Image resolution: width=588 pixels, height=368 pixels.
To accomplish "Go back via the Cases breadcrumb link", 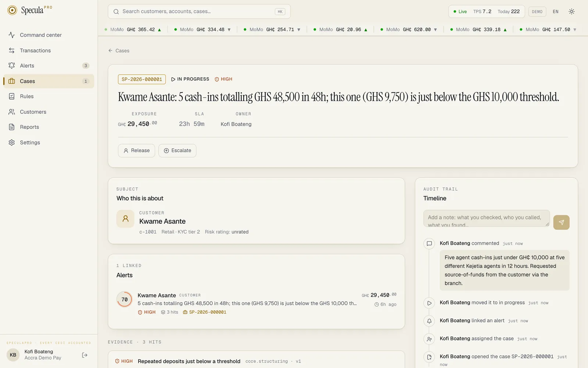I will 119,51.
